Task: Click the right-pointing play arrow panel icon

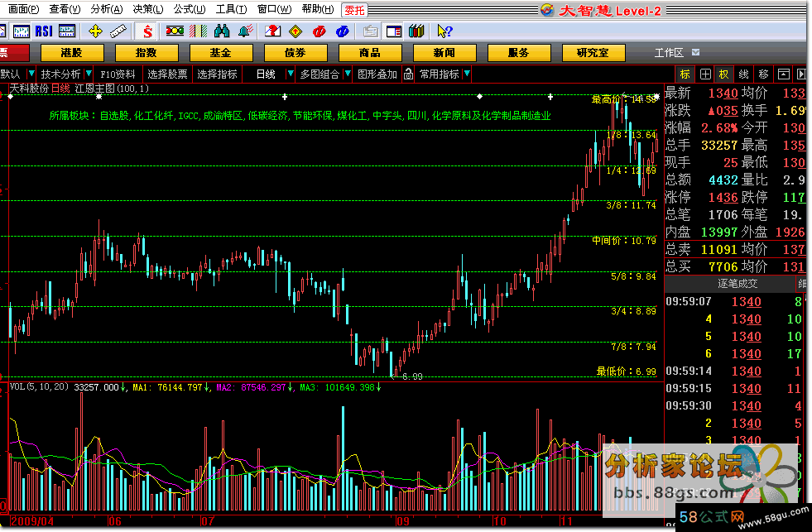Action: (801, 74)
